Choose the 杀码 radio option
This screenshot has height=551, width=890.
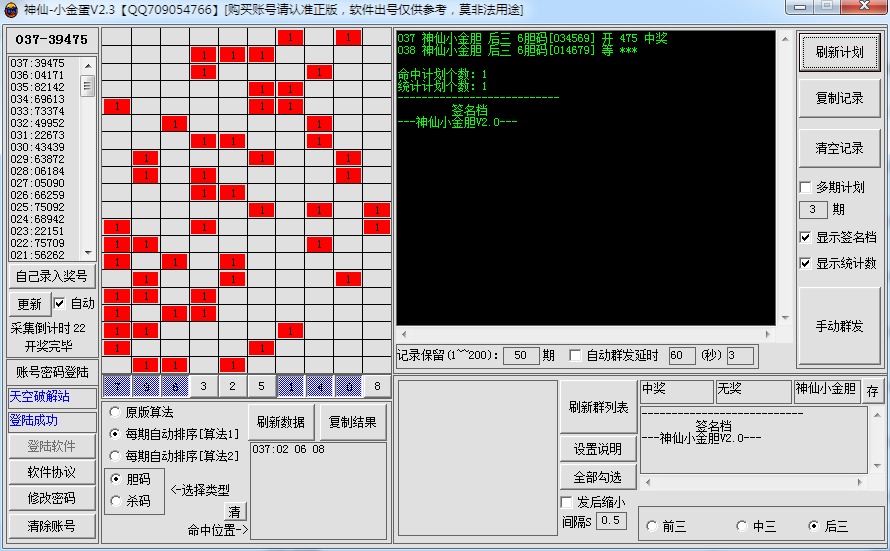tap(115, 501)
